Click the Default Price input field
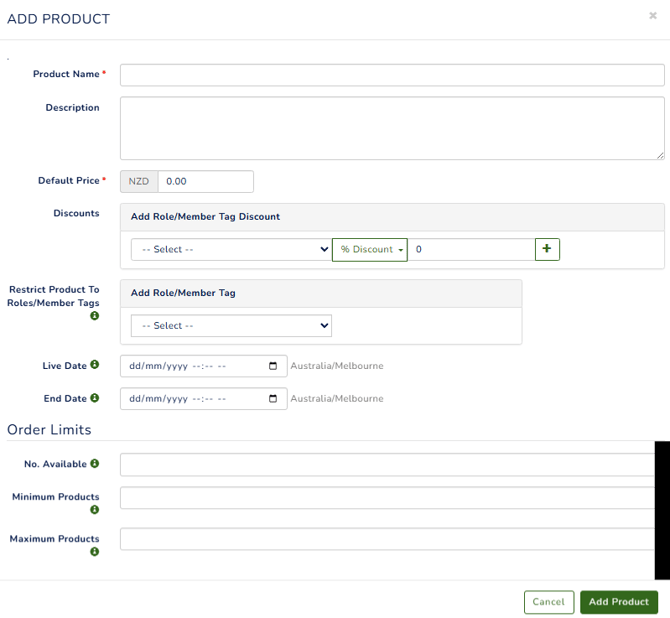670x618 pixels. tap(205, 181)
